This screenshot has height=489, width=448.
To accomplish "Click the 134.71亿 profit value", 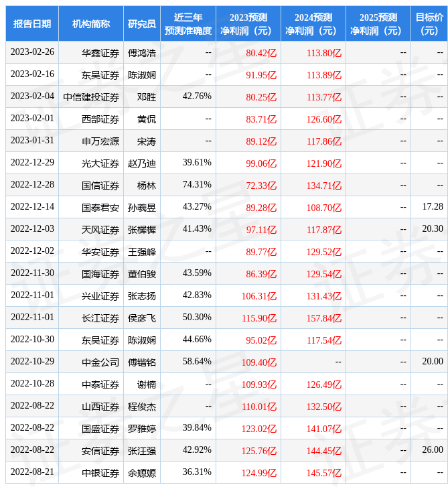I will point(324,186).
